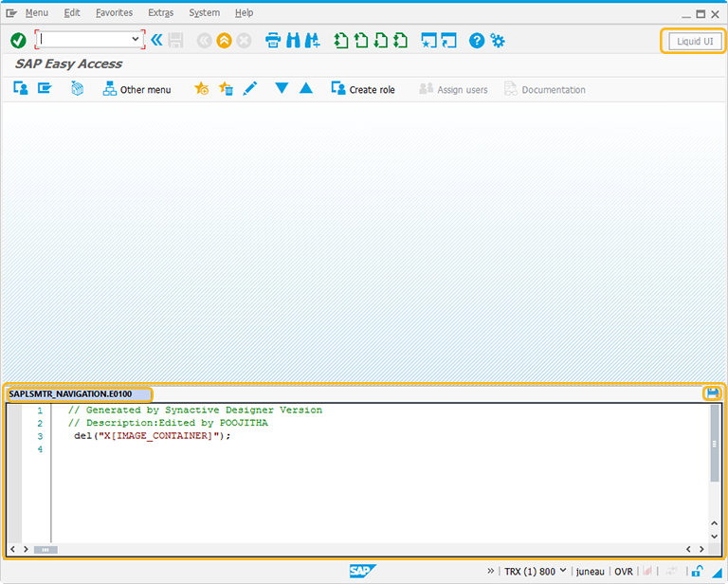Viewport: 728px width, 584px height.
Task: Click the vertical scrollbar thumb in the script editor
Action: click(715, 444)
